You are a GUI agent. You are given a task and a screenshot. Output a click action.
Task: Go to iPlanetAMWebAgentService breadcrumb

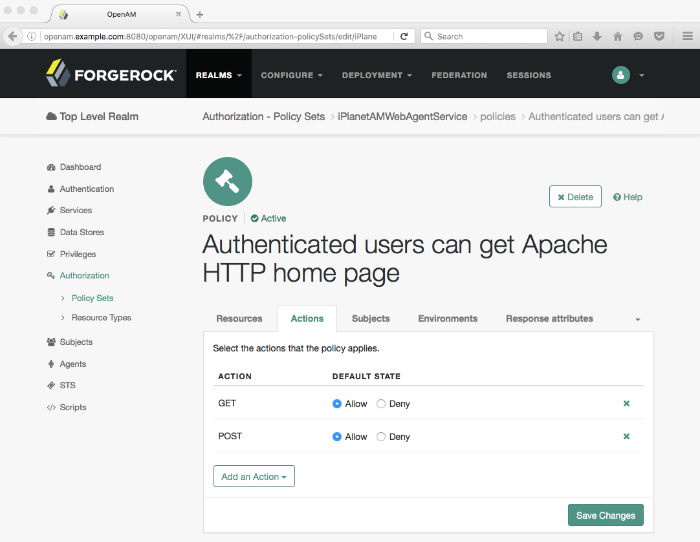(x=402, y=116)
